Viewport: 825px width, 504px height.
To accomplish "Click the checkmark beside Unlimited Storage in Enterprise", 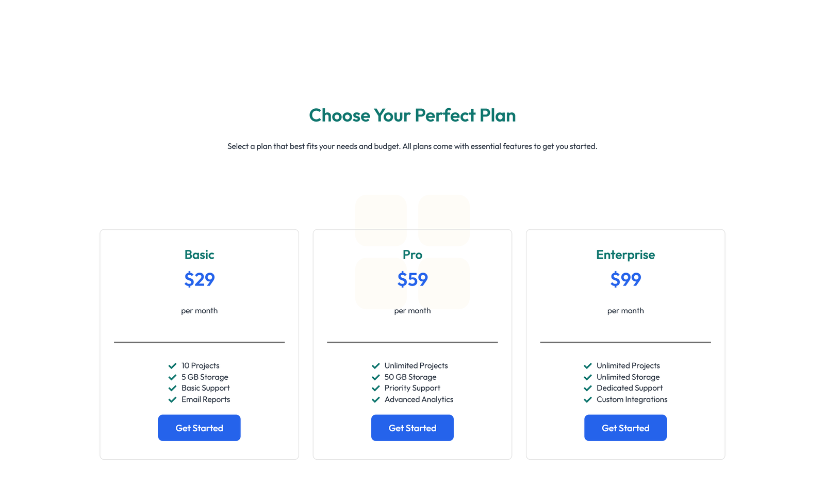I will click(588, 377).
